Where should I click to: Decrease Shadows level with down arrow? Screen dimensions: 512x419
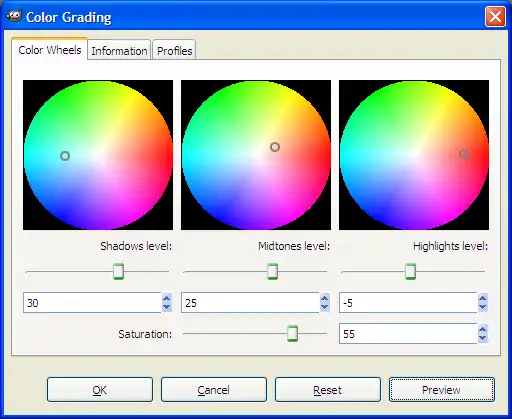[x=167, y=307]
